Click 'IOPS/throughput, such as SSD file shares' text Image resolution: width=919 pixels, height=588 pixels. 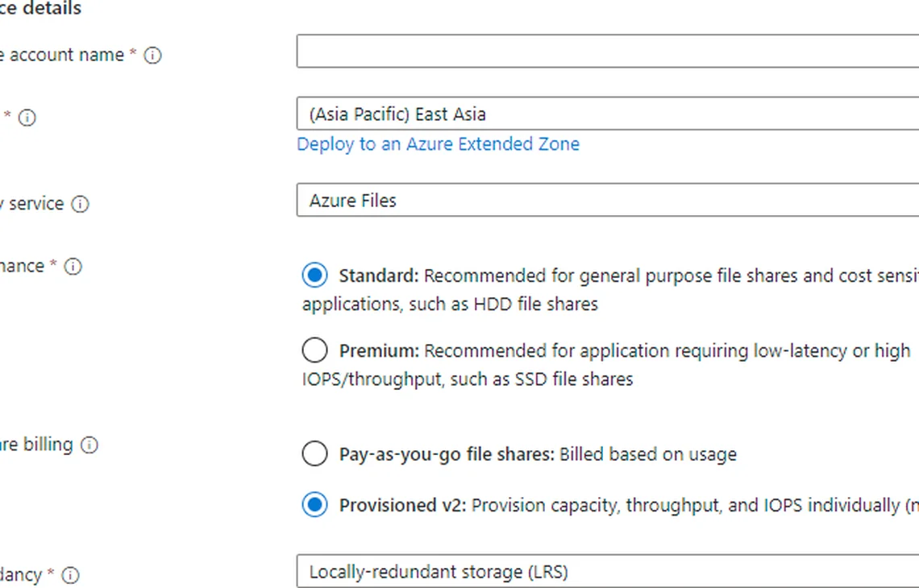pyautogui.click(x=468, y=379)
